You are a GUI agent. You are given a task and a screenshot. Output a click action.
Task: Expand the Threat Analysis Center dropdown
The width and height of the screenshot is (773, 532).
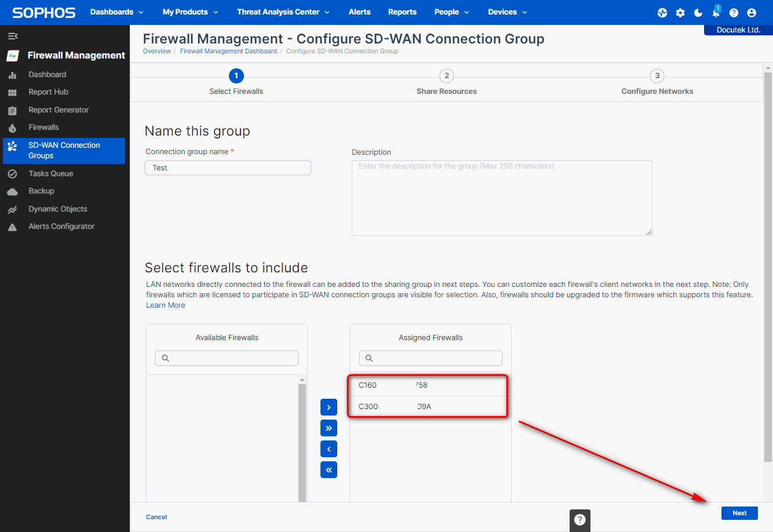[283, 12]
